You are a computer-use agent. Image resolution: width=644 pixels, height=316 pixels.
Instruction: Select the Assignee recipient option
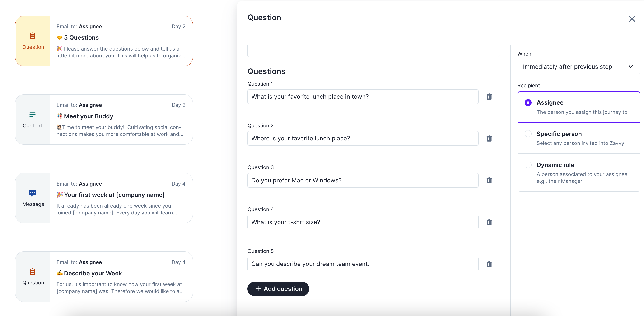click(528, 103)
